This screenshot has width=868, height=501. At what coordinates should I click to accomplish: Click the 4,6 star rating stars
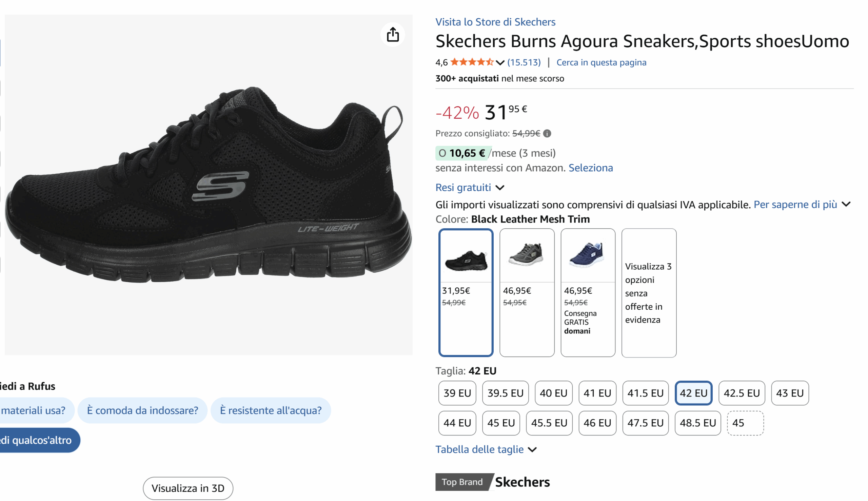coord(473,62)
